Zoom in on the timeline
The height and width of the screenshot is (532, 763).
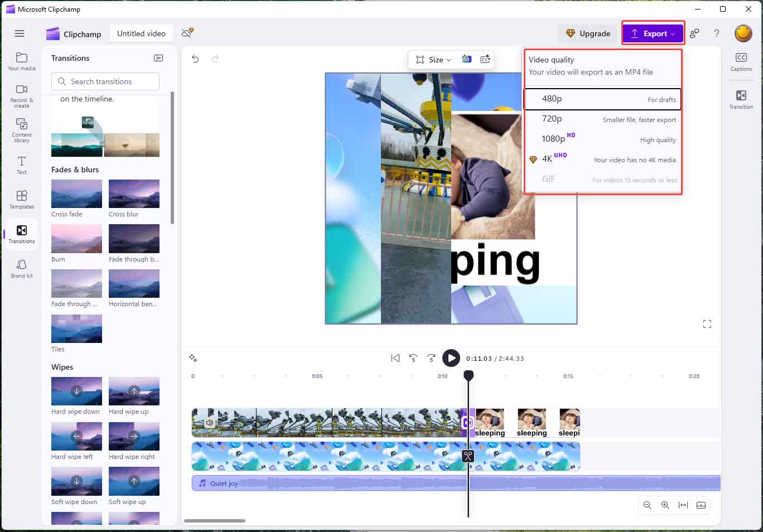tap(665, 505)
